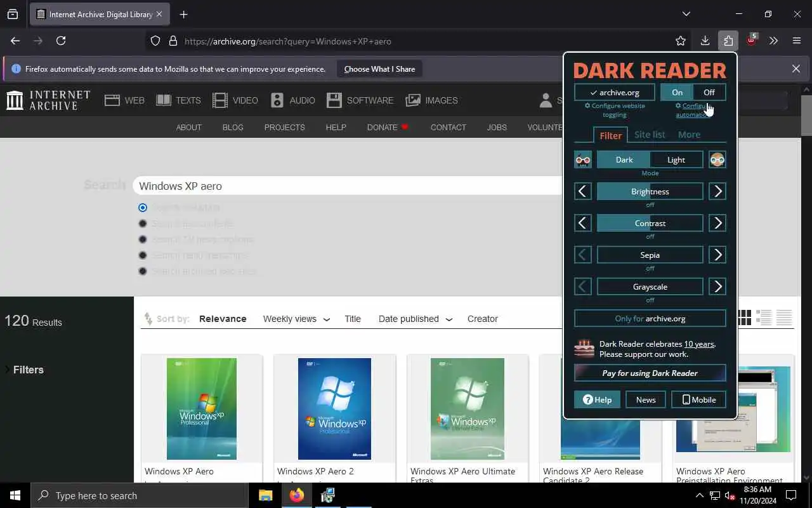Switch Dark Reader mode to Dark
Viewport: 812px width, 508px height.
click(624, 160)
